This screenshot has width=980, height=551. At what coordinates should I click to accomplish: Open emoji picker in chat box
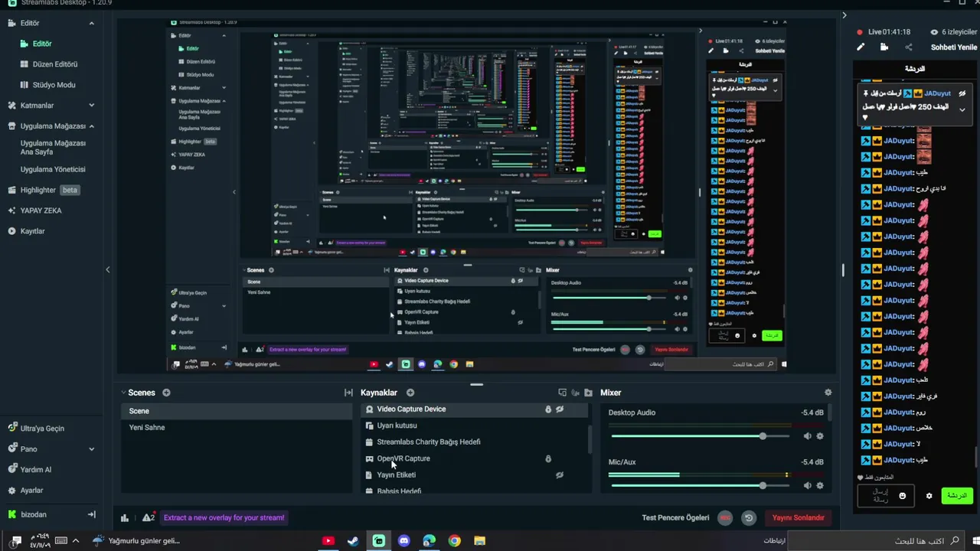[x=902, y=496]
